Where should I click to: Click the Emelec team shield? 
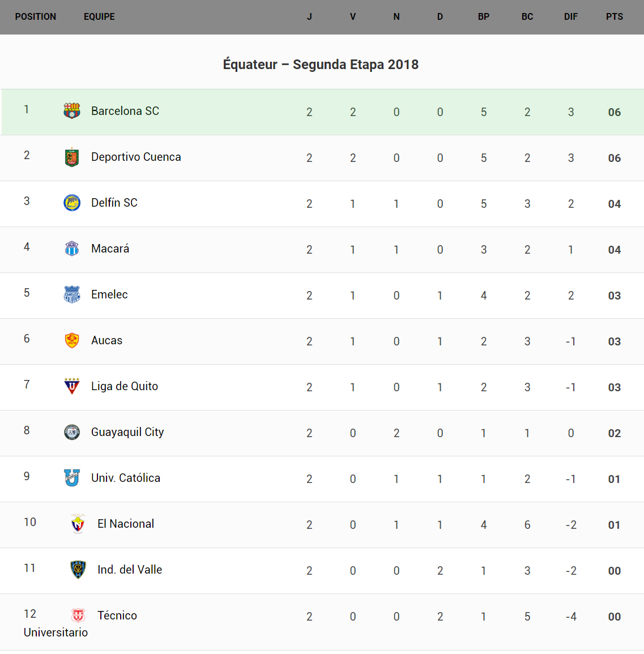coord(72,294)
